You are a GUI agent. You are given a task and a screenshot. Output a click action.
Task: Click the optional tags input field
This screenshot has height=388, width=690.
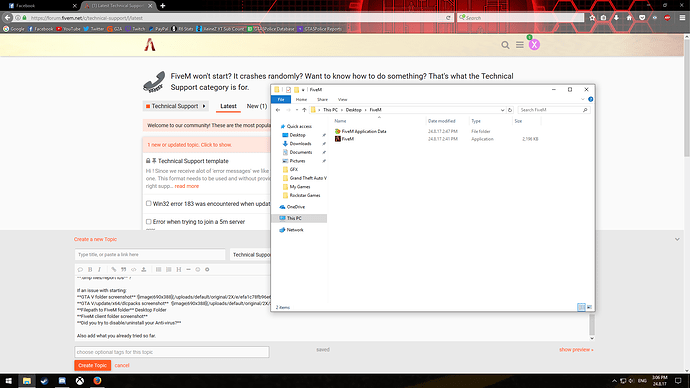coord(172,352)
